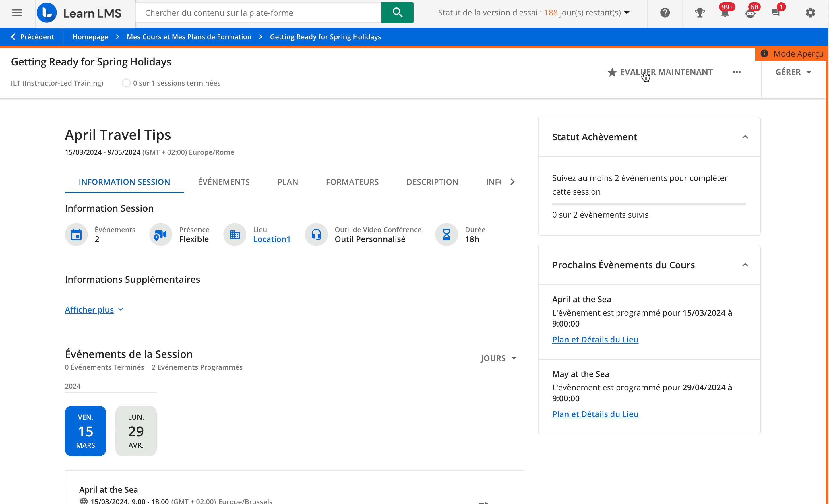Open notifications bell with 99+ badge
Screen dimensions: 829x504
(x=725, y=13)
